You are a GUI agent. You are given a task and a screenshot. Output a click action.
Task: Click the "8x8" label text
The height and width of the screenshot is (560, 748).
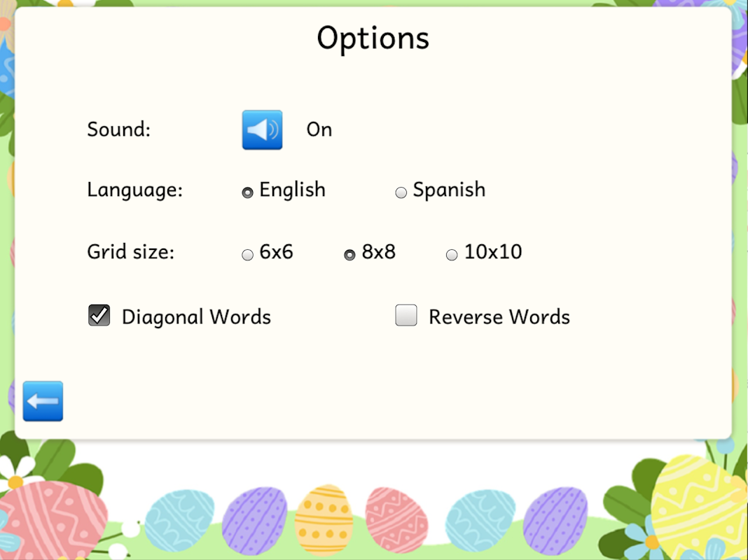378,252
